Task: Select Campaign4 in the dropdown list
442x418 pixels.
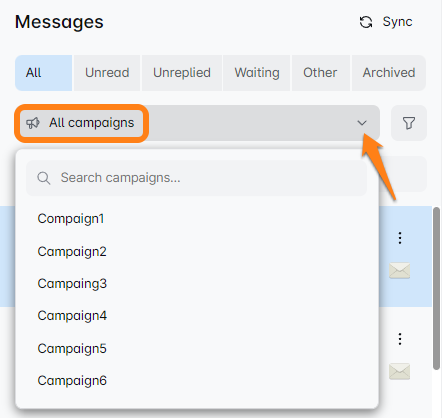Action: pos(72,316)
